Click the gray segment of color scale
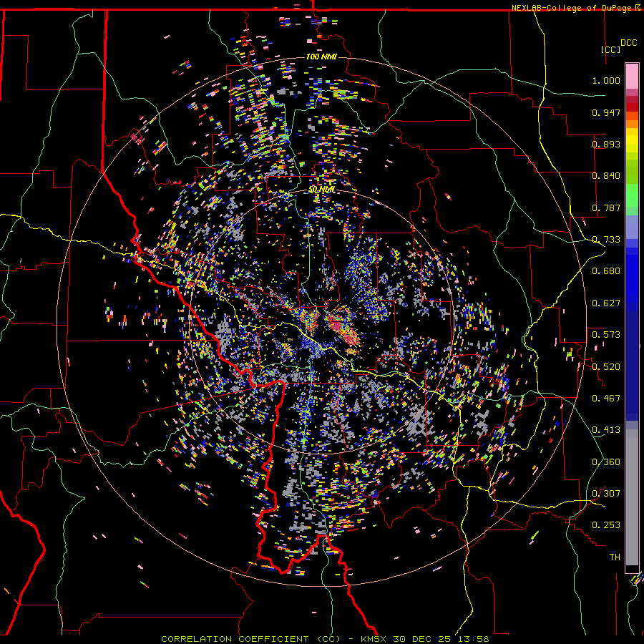This screenshot has height=644, width=644. pos(632,497)
